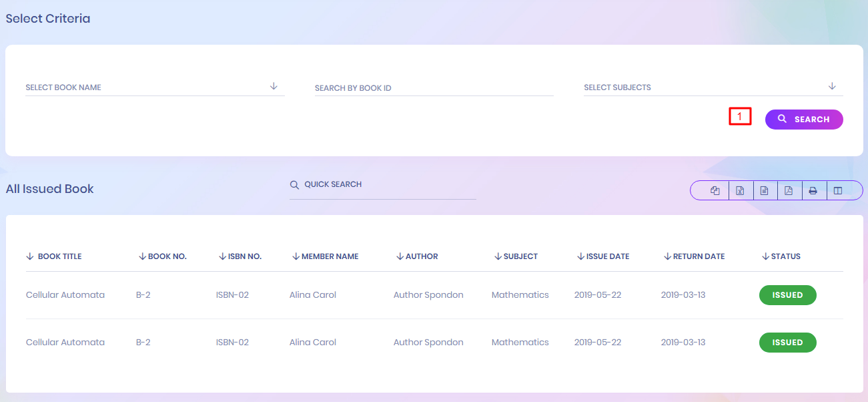868x402 pixels.
Task: Click Issued status in first row
Action: 787,295
